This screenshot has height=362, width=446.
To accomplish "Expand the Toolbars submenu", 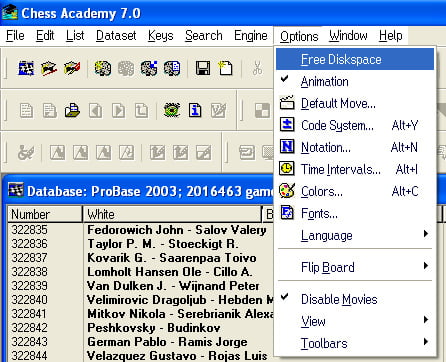I will pos(355,343).
